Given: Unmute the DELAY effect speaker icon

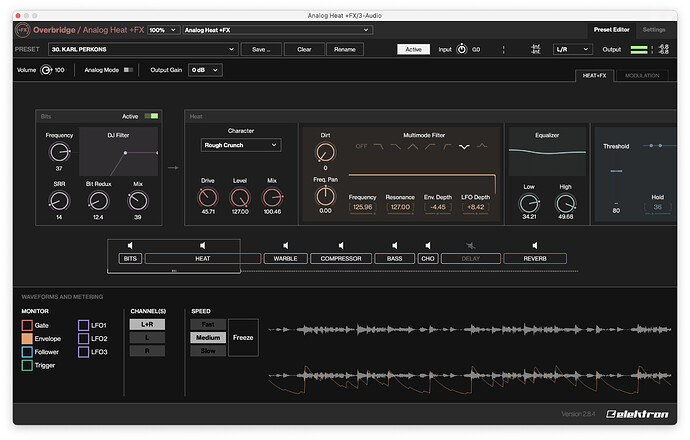Looking at the screenshot, I should point(470,245).
